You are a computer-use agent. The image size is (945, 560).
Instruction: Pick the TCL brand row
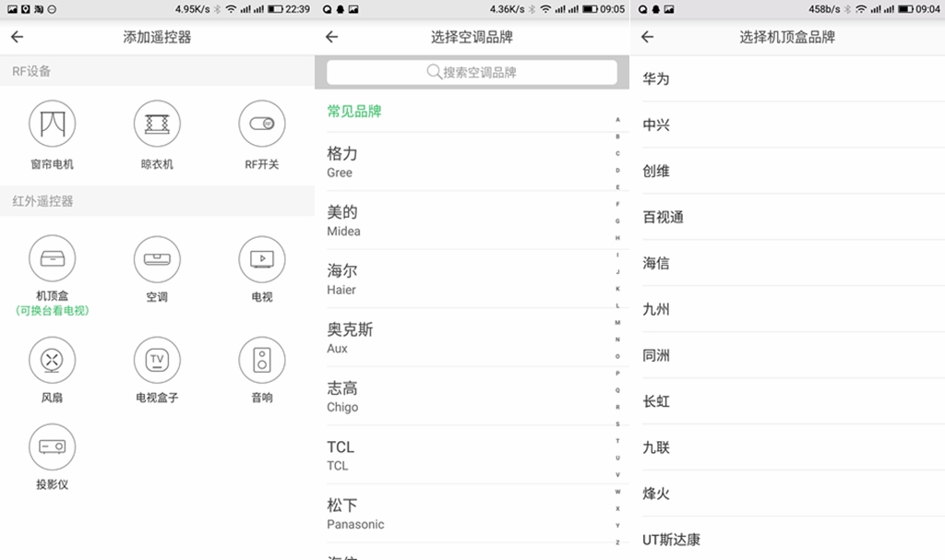pos(470,455)
